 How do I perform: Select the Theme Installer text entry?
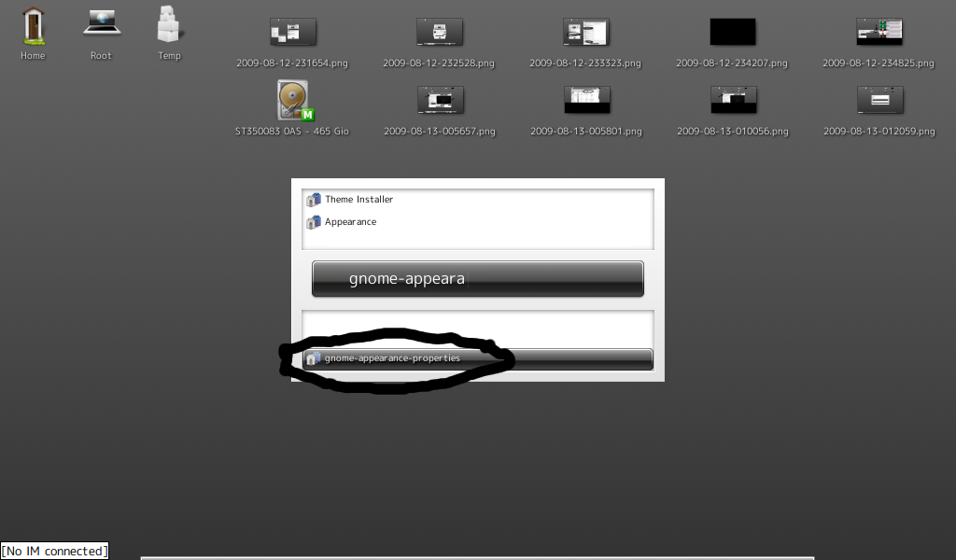coord(358,200)
